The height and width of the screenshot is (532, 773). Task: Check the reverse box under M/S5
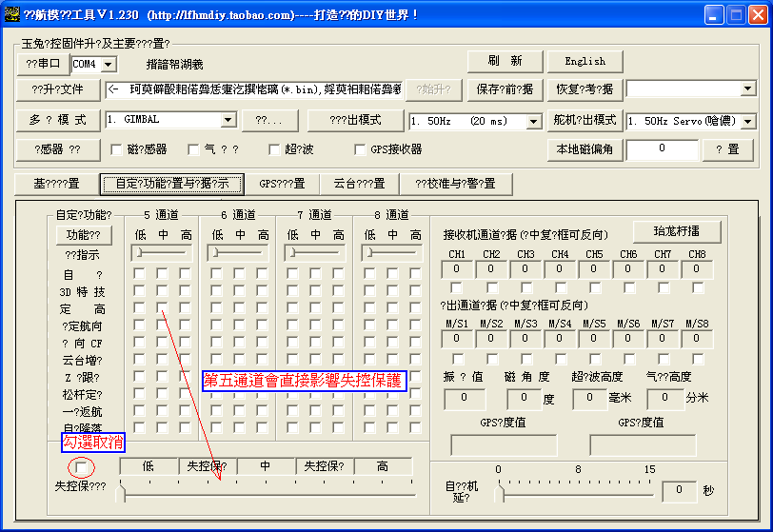click(595, 359)
